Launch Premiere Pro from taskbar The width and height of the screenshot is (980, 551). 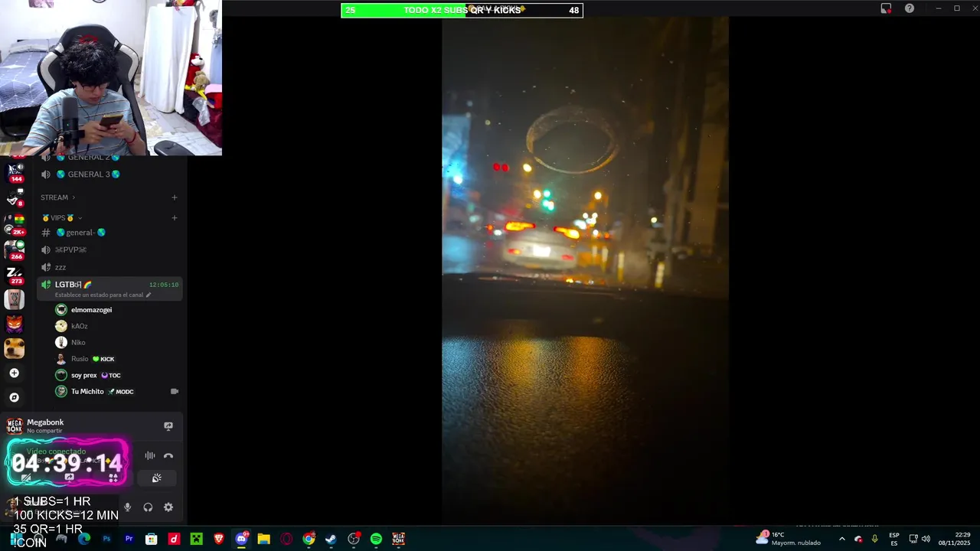click(x=129, y=539)
